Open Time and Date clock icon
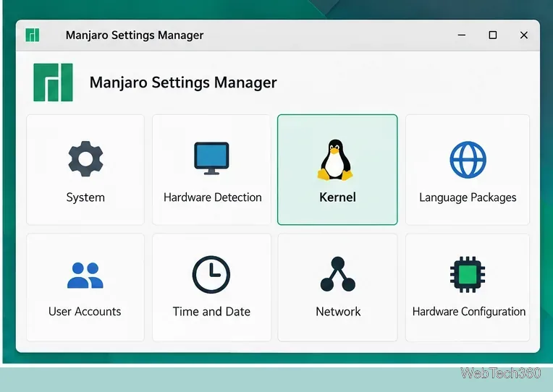 click(x=211, y=275)
